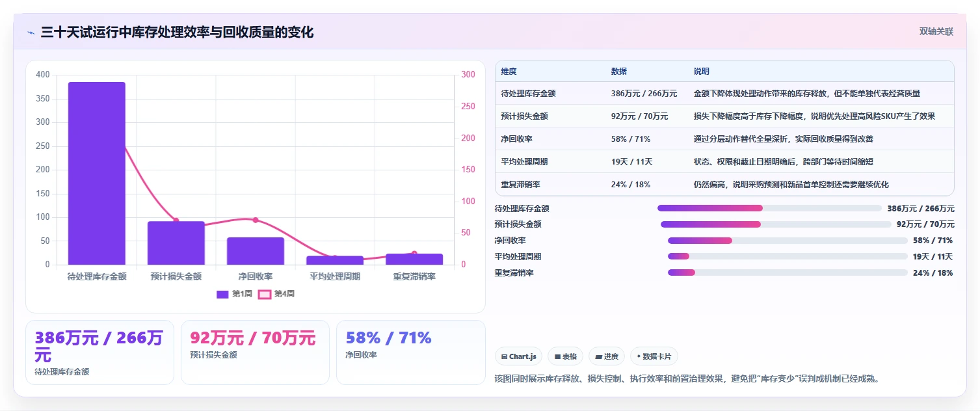980x411 pixels.
Task: Click table cell 24% / 18%
Action: coord(631,185)
